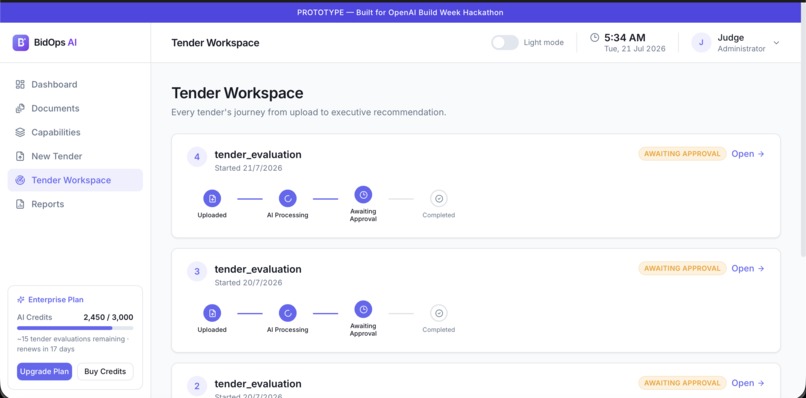The width and height of the screenshot is (806, 398).
Task: Click Awaiting Approval clock icon of tender 3
Action: (x=363, y=310)
